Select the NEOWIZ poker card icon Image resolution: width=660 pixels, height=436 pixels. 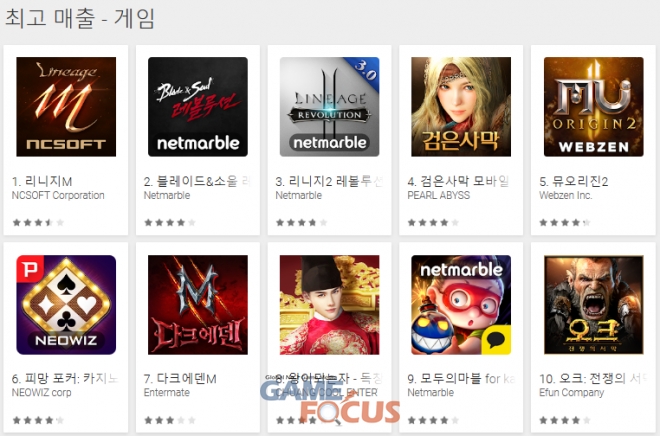point(66,305)
